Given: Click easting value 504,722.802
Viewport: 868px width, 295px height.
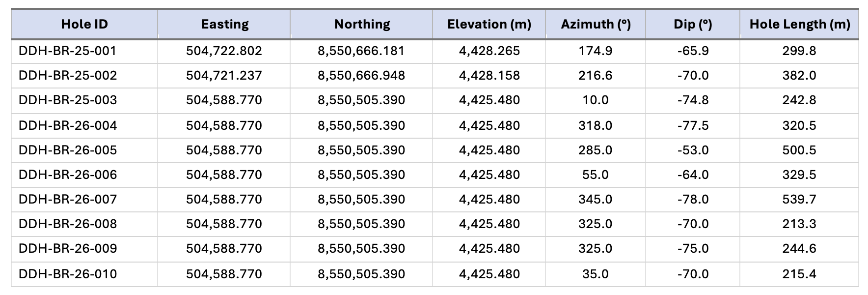Looking at the screenshot, I should 224,51.
